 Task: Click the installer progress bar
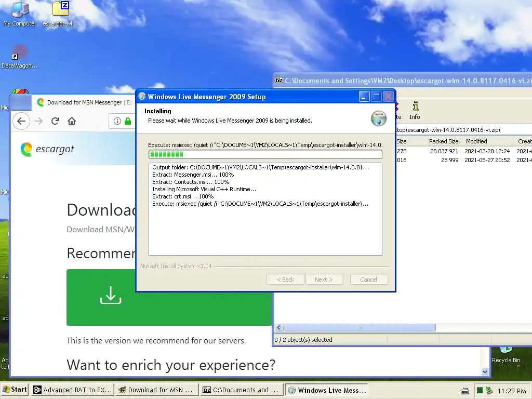[x=265, y=154]
